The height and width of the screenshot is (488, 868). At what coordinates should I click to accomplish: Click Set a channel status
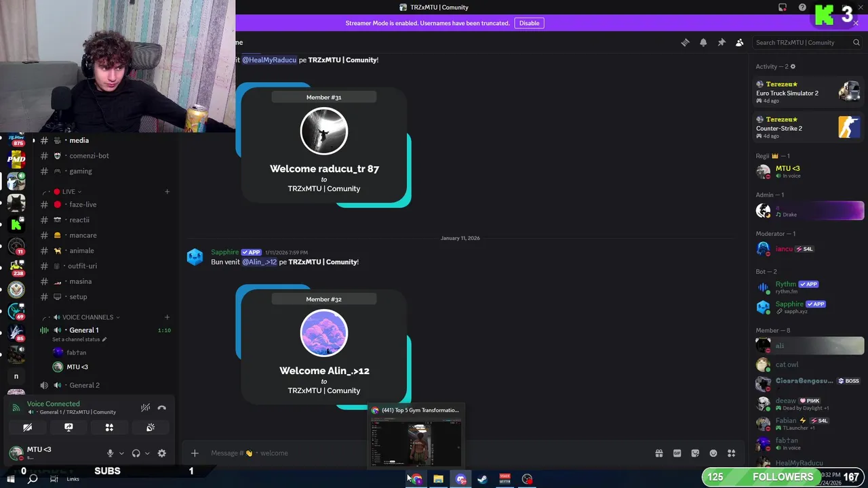point(79,339)
